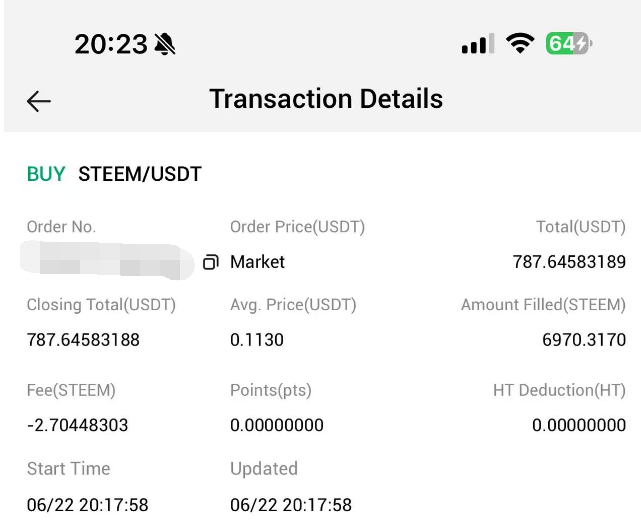Tap the Start Time timestamp
641x524 pixels.
(87, 505)
